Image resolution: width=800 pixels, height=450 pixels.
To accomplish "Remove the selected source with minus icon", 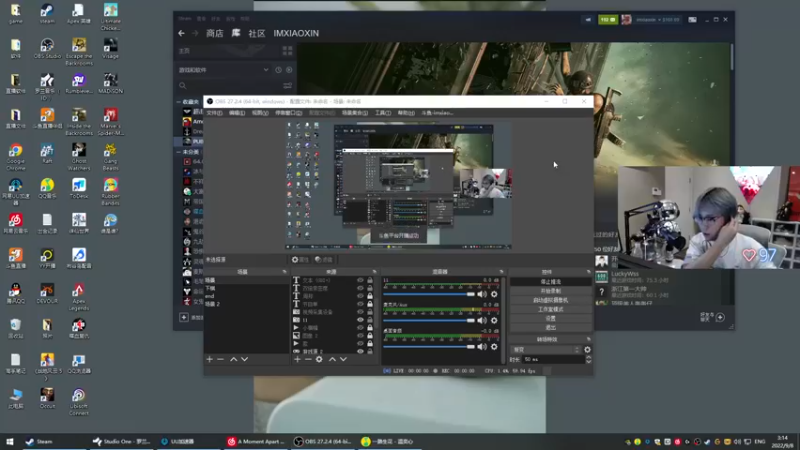I will (x=308, y=359).
